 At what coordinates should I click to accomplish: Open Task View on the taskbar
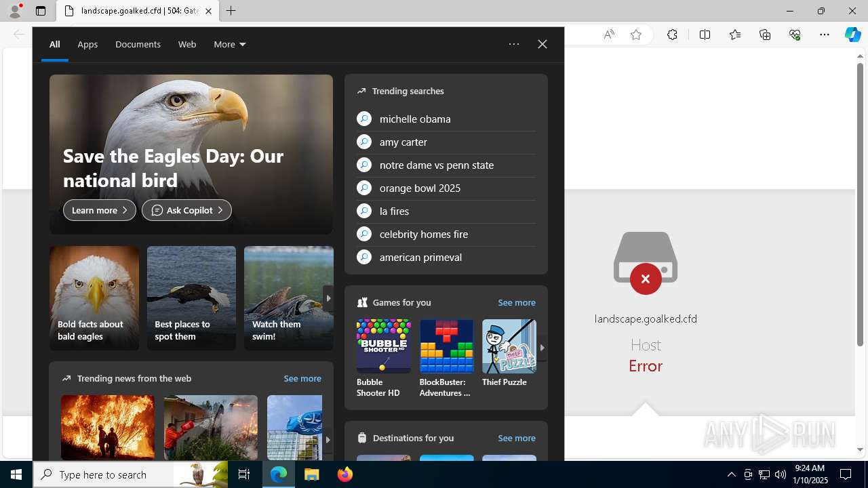click(x=244, y=474)
